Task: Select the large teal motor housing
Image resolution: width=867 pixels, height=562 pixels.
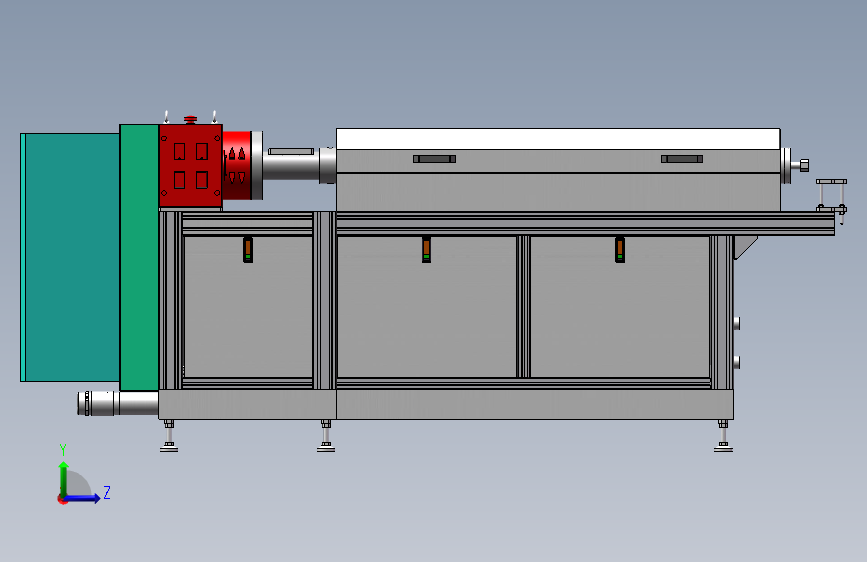Action: pos(70,257)
